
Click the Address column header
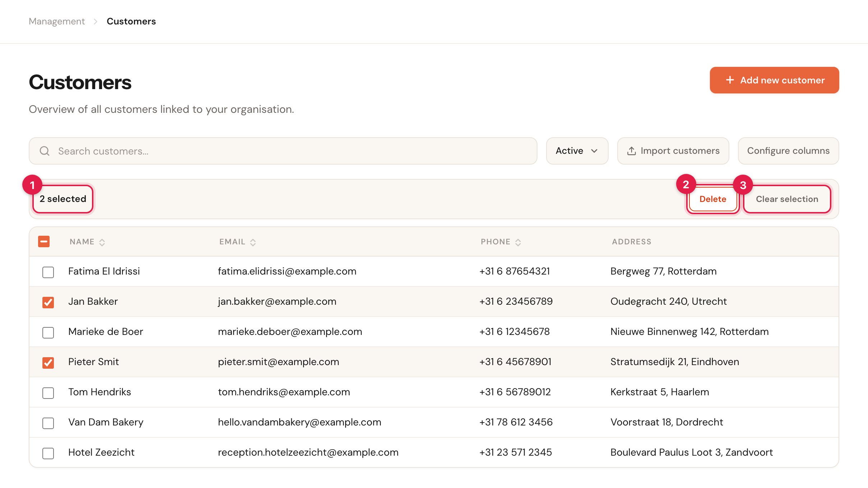click(x=632, y=242)
